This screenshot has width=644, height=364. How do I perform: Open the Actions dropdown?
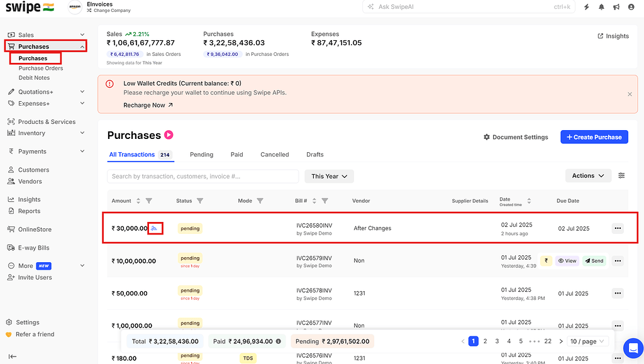[x=588, y=175]
